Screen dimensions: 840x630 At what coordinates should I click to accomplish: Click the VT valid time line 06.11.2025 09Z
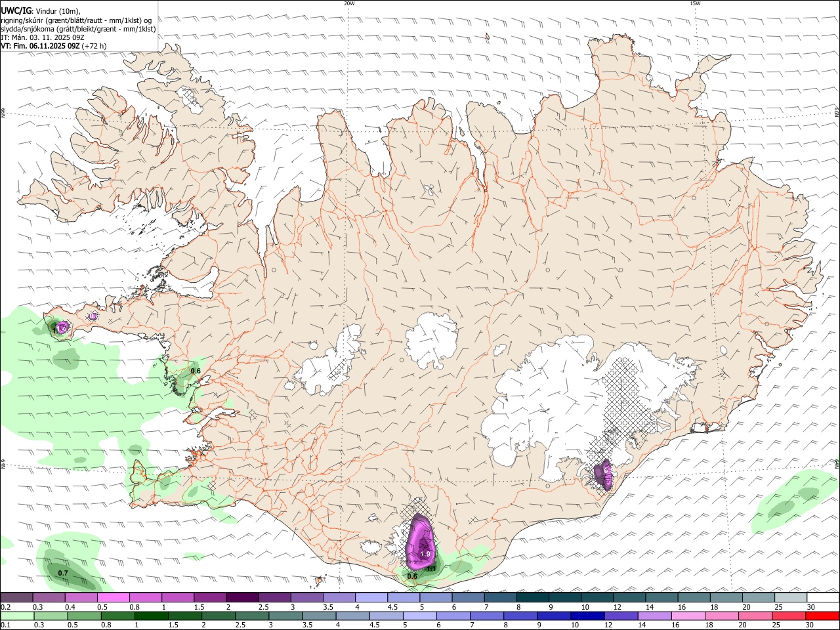[x=53, y=46]
